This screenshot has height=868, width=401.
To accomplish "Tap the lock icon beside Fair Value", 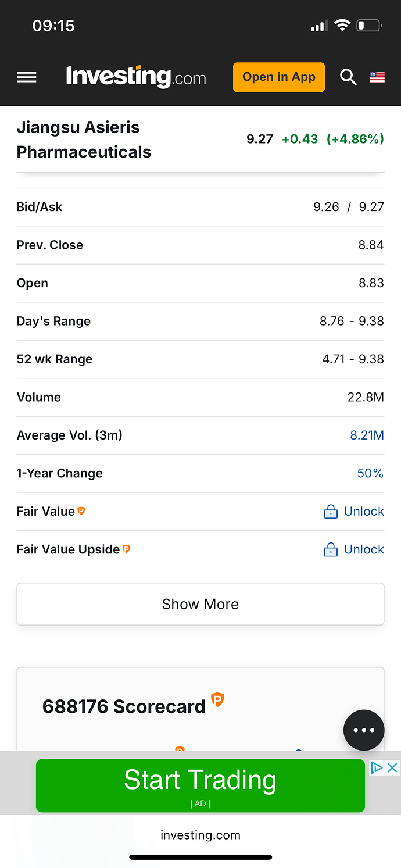I will [331, 512].
